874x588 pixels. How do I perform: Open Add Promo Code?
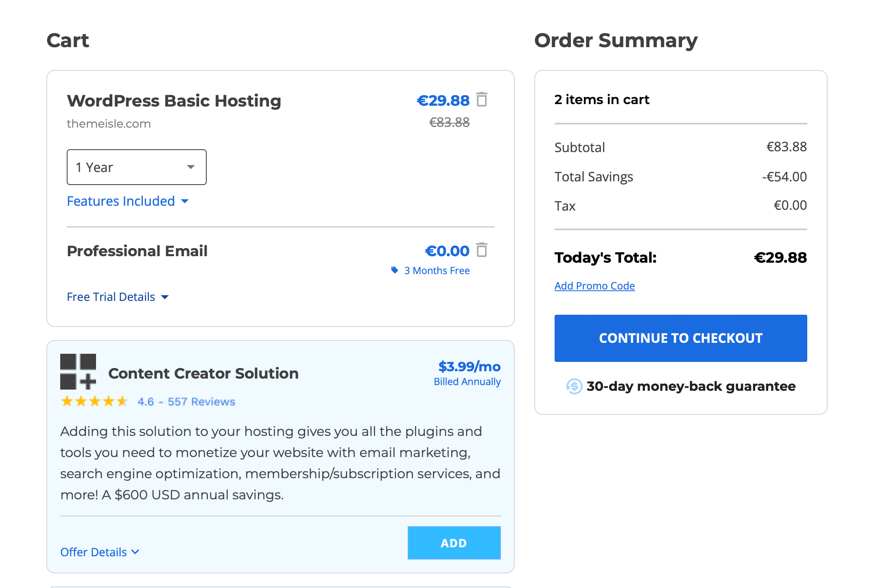594,285
